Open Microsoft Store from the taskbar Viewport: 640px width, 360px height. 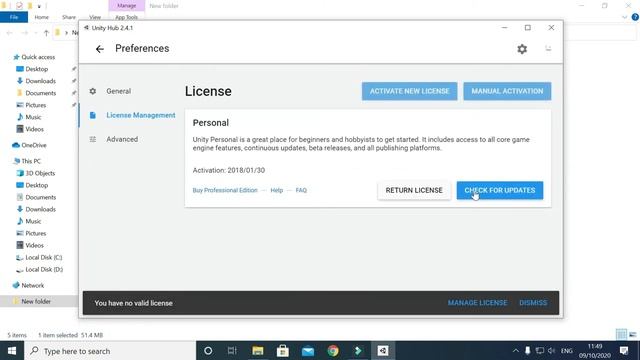point(282,351)
